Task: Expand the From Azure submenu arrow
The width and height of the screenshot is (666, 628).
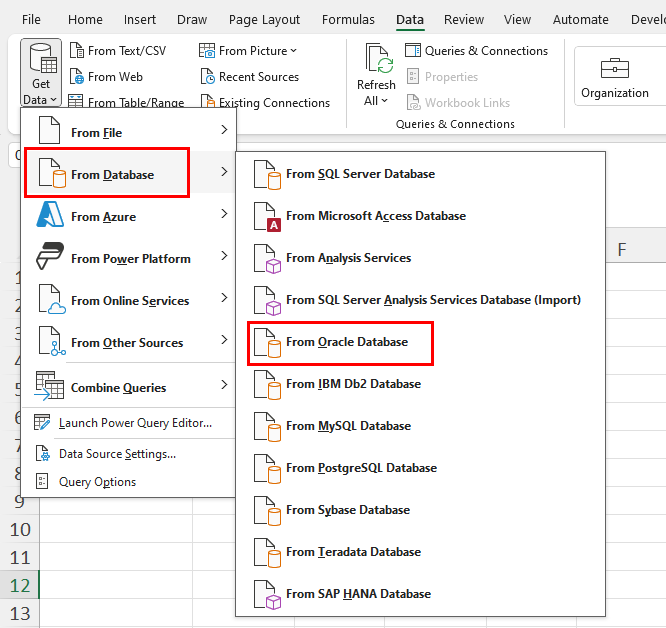Action: click(224, 214)
